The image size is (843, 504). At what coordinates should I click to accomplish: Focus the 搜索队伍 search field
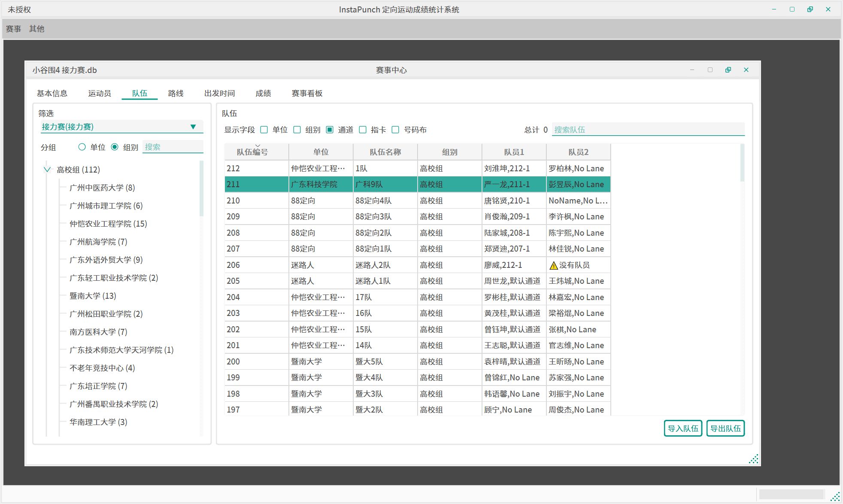[647, 130]
